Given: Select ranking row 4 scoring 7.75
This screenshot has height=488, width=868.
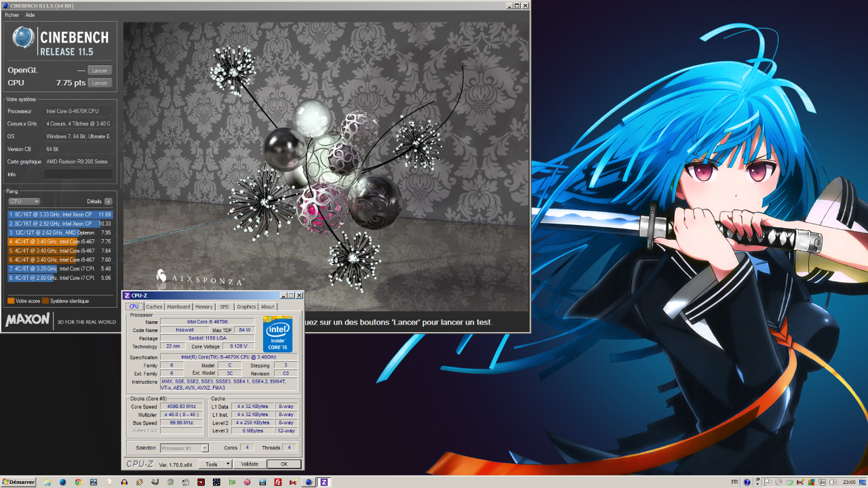Looking at the screenshot, I should coord(60,242).
